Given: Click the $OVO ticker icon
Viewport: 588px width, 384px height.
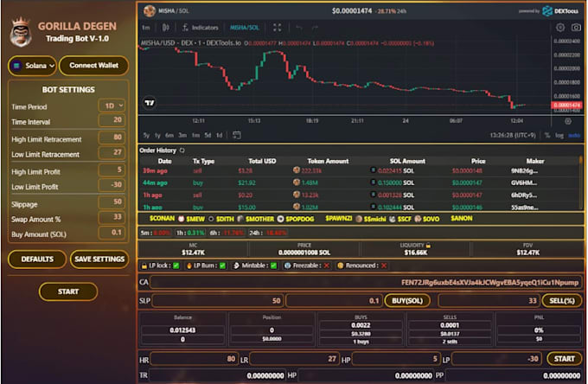Looking at the screenshot, I should pyautogui.click(x=418, y=219).
